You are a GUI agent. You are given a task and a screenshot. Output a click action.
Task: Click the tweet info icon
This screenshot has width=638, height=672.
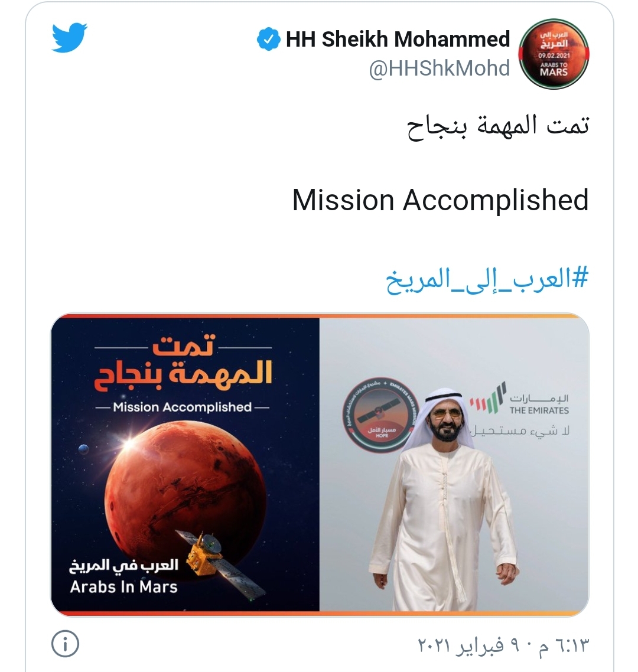pyautogui.click(x=65, y=644)
